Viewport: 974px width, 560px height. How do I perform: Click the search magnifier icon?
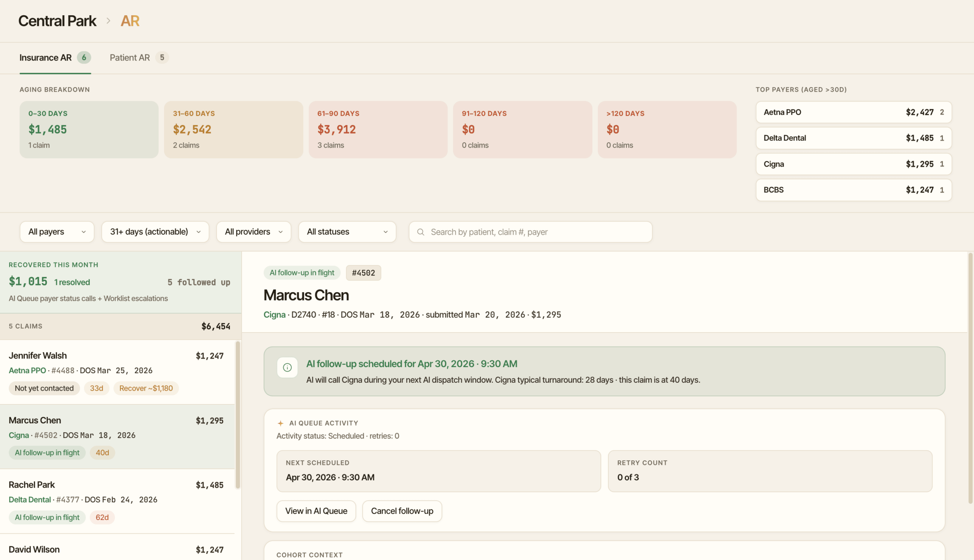[x=421, y=232]
